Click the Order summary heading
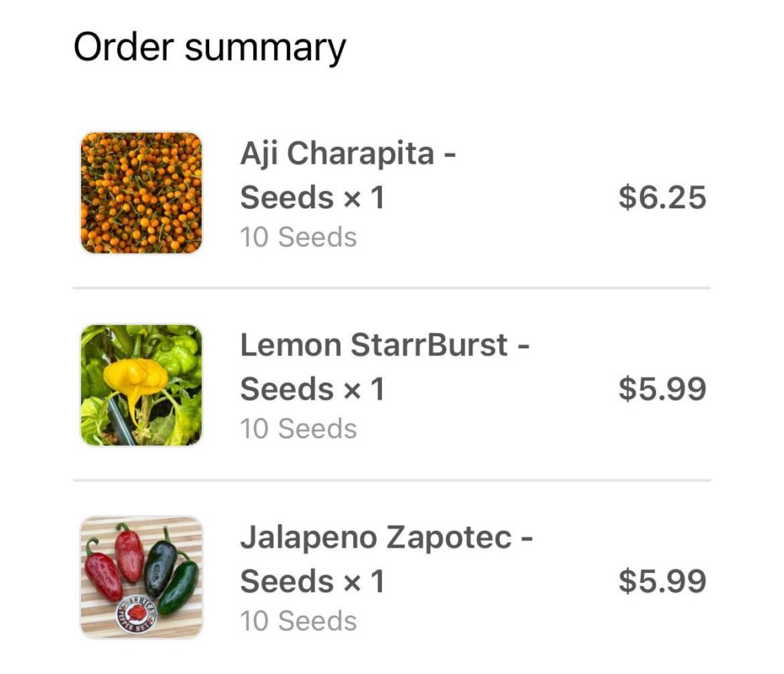 click(x=208, y=46)
